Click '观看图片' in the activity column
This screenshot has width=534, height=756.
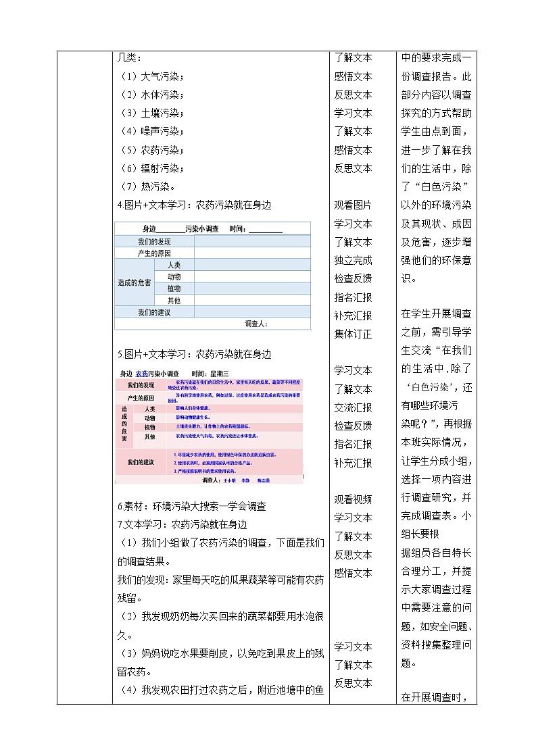(353, 205)
